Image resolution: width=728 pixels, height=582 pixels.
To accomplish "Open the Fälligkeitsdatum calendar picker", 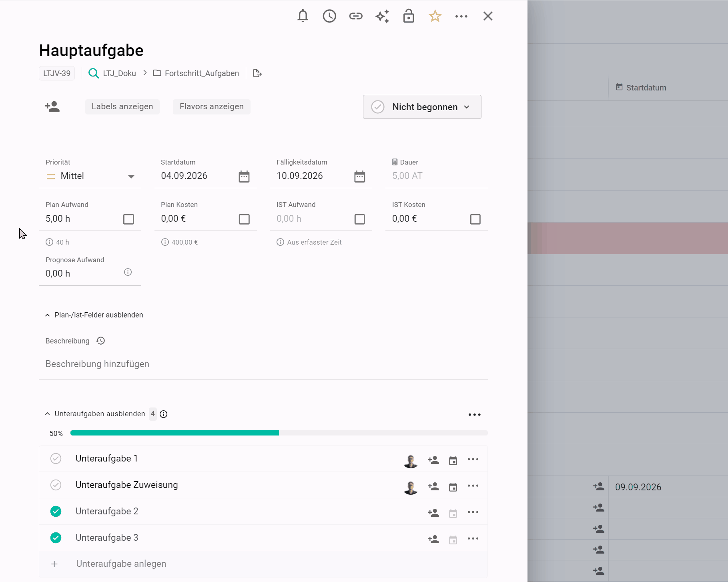I will 360,176.
